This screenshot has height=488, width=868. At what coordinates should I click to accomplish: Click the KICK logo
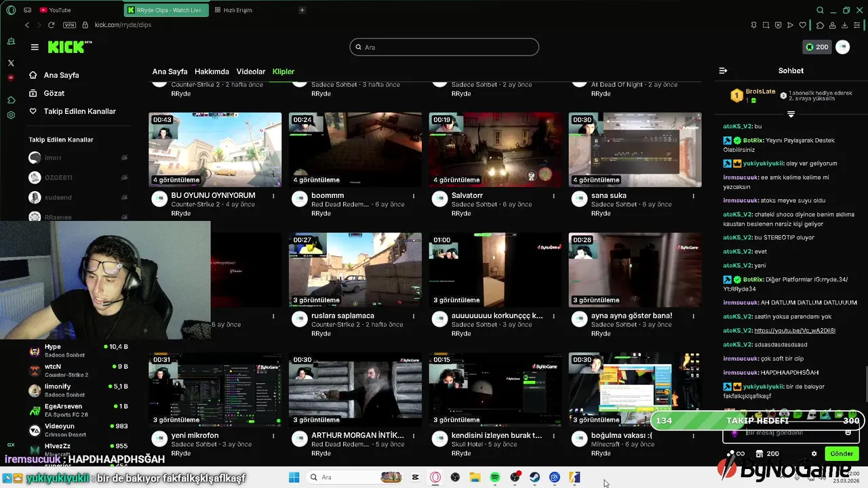68,47
